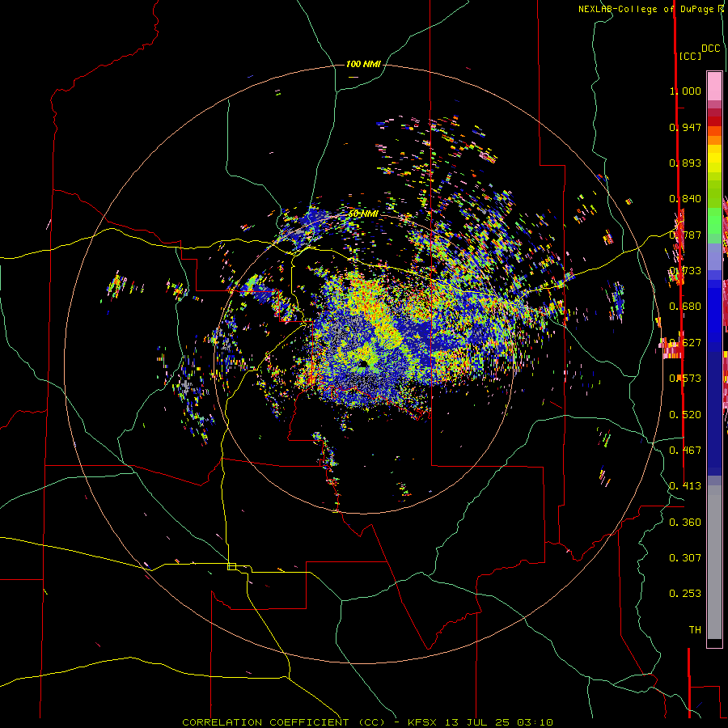This screenshot has width=728, height=728.
Task: Pick the dark navy color bar segment
Action: (x=714, y=408)
